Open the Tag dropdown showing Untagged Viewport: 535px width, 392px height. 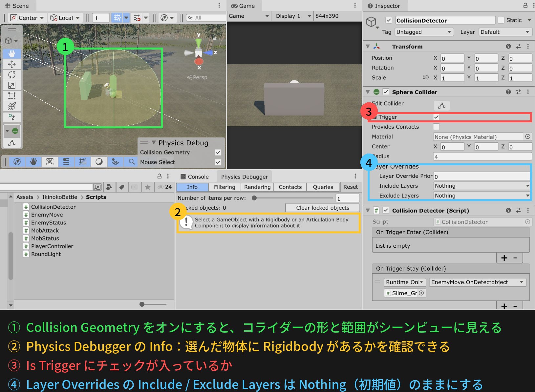point(424,32)
